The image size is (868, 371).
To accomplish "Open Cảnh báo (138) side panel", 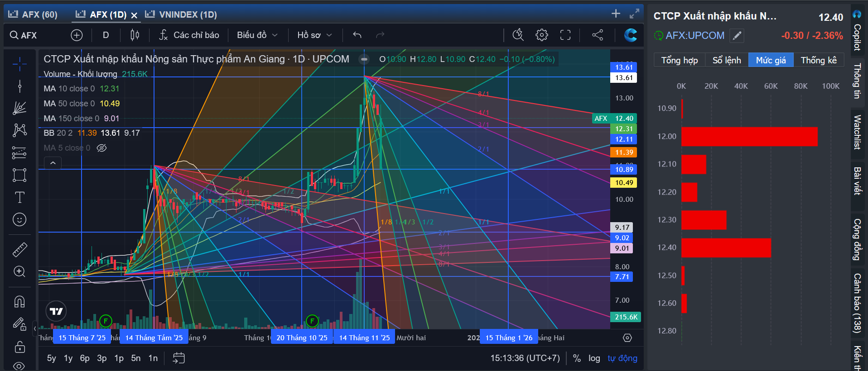I will coord(857,303).
